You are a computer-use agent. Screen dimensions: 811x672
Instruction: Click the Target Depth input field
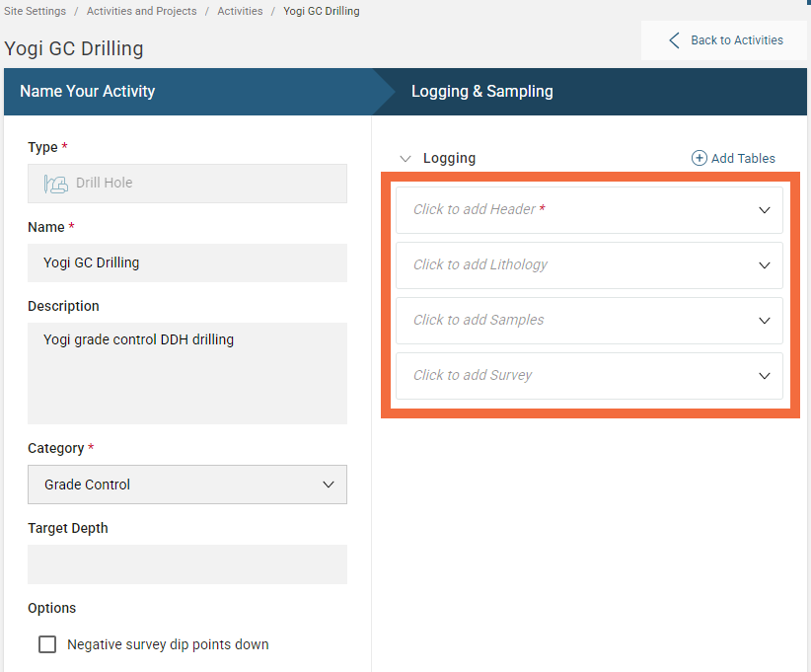click(187, 564)
